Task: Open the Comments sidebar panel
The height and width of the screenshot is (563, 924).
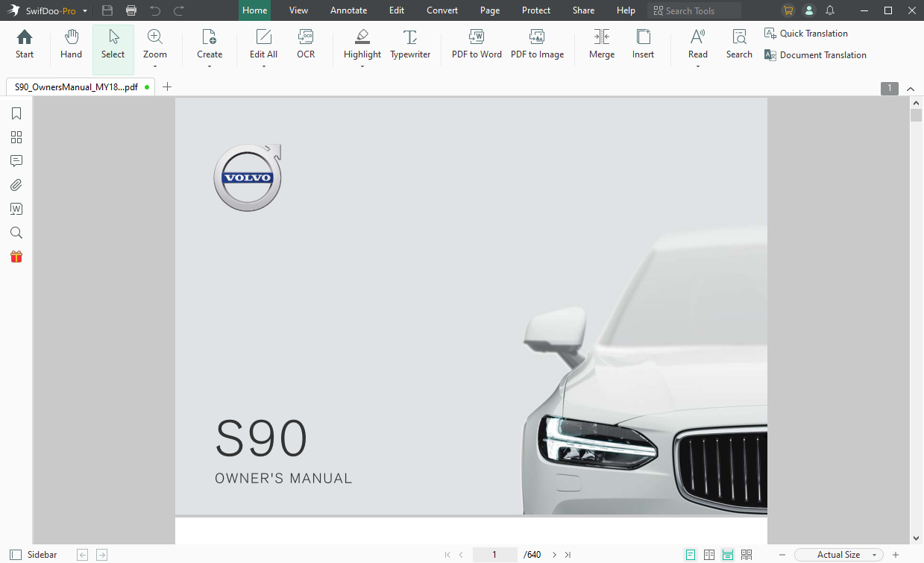Action: tap(16, 161)
